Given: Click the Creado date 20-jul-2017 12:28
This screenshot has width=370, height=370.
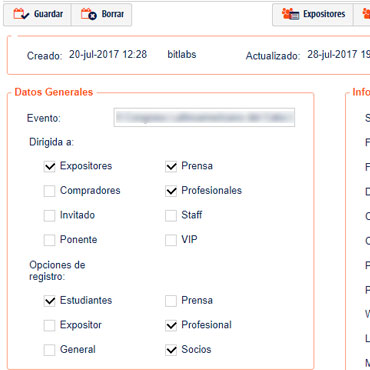Looking at the screenshot, I should (108, 54).
